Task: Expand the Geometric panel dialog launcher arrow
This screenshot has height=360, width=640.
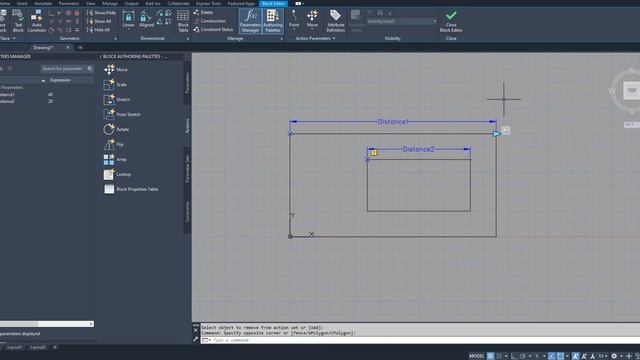Action: click(x=116, y=39)
